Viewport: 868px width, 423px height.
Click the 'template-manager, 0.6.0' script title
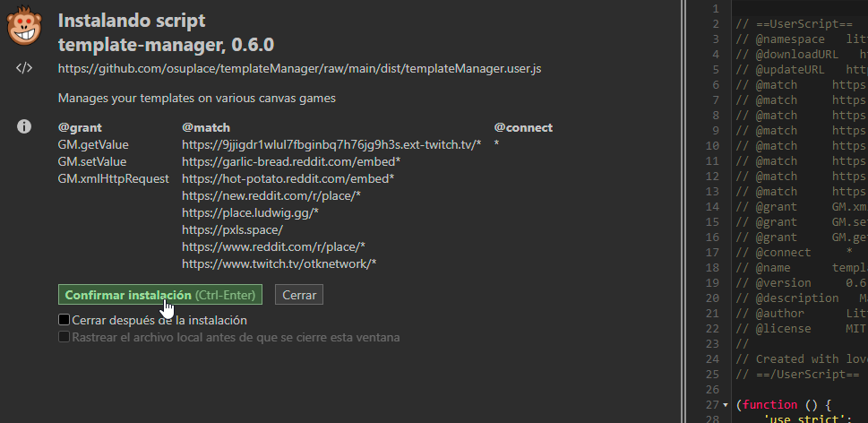click(x=166, y=44)
